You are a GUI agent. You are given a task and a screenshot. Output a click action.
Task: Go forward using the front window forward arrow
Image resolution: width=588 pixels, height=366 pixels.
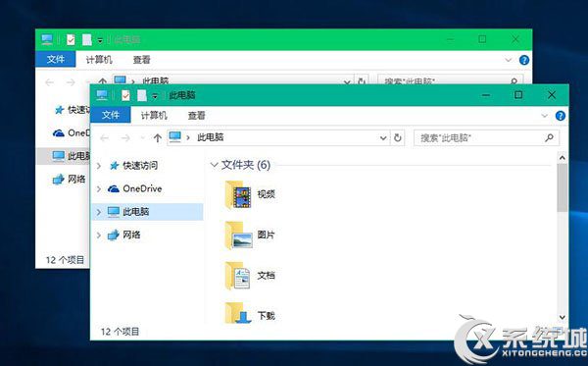click(x=125, y=138)
